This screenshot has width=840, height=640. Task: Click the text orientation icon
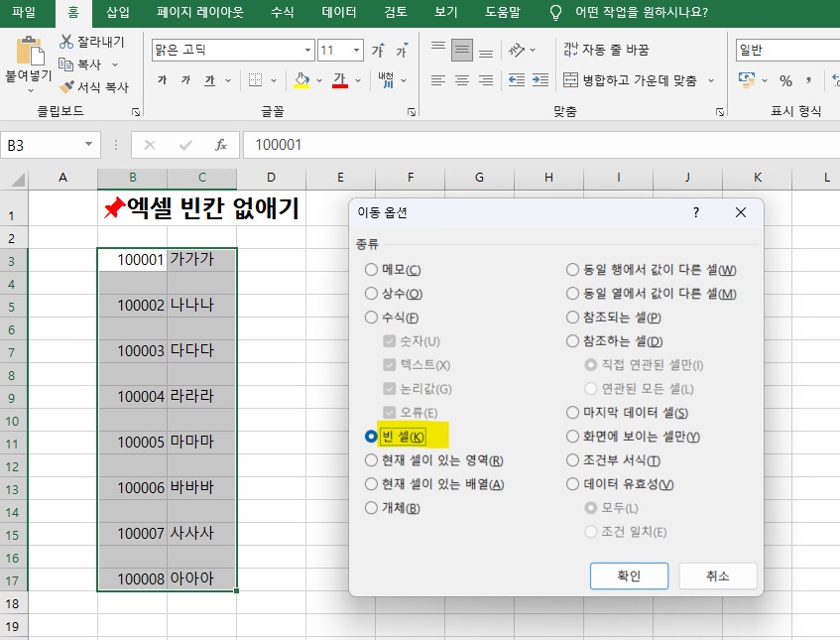517,51
